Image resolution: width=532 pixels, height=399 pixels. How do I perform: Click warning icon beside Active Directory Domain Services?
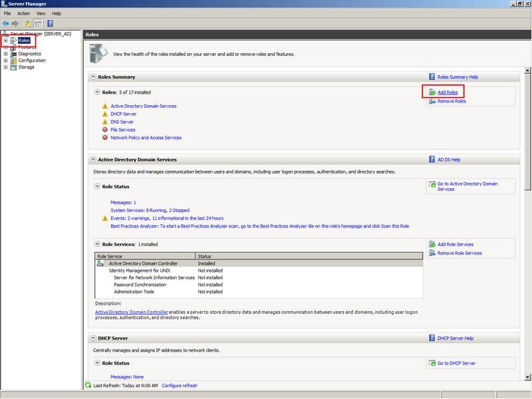tap(105, 106)
